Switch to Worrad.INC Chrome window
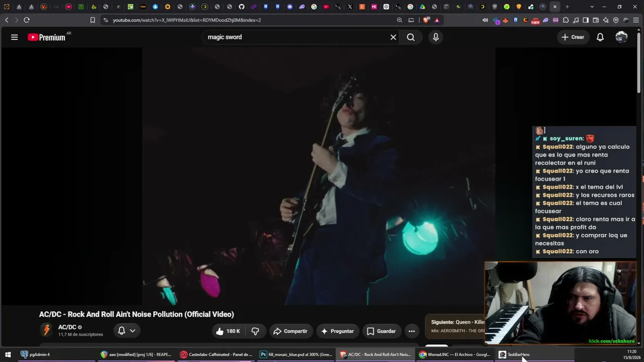The height and width of the screenshot is (362, 644). click(455, 354)
